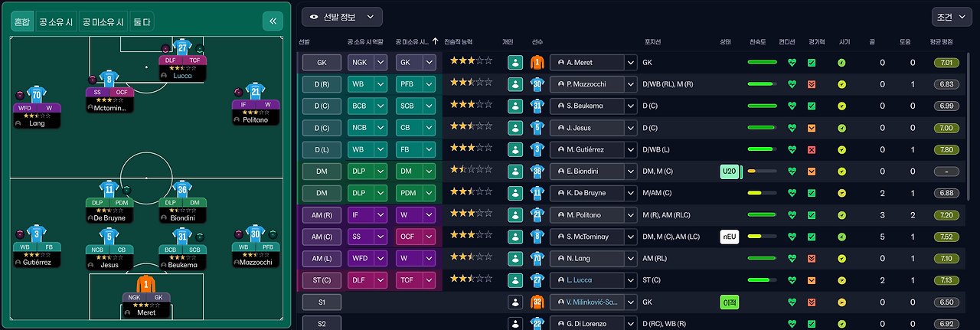Click match sharpness indicator for L. Lucca
The image size is (980, 330).
click(812, 280)
